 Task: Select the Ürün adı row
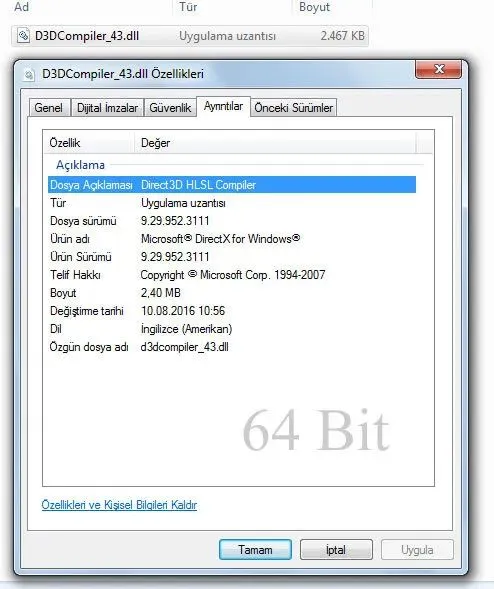coord(232,239)
